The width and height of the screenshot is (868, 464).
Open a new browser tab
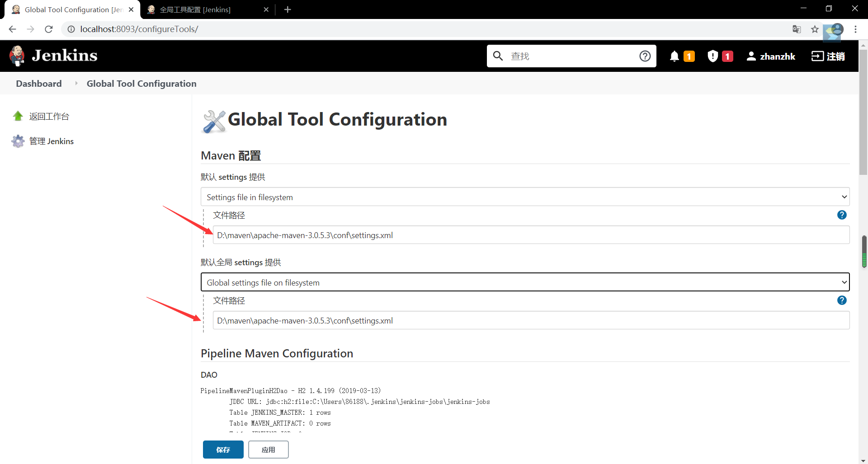(x=288, y=9)
